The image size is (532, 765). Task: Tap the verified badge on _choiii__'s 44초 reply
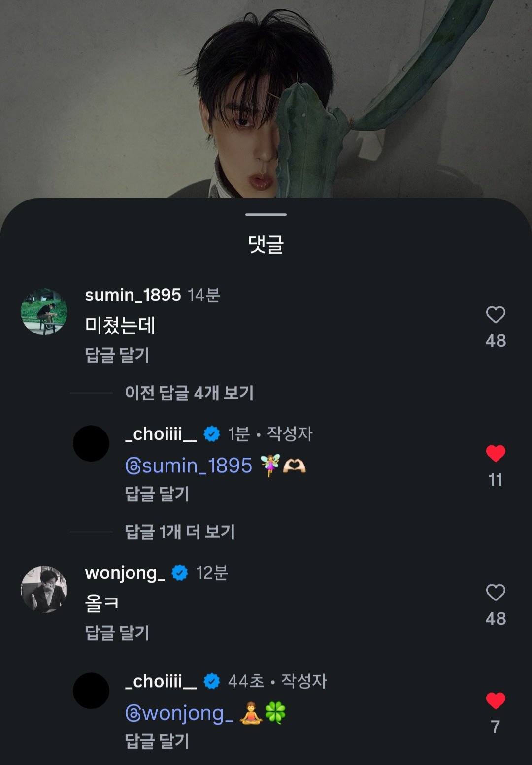tap(212, 681)
